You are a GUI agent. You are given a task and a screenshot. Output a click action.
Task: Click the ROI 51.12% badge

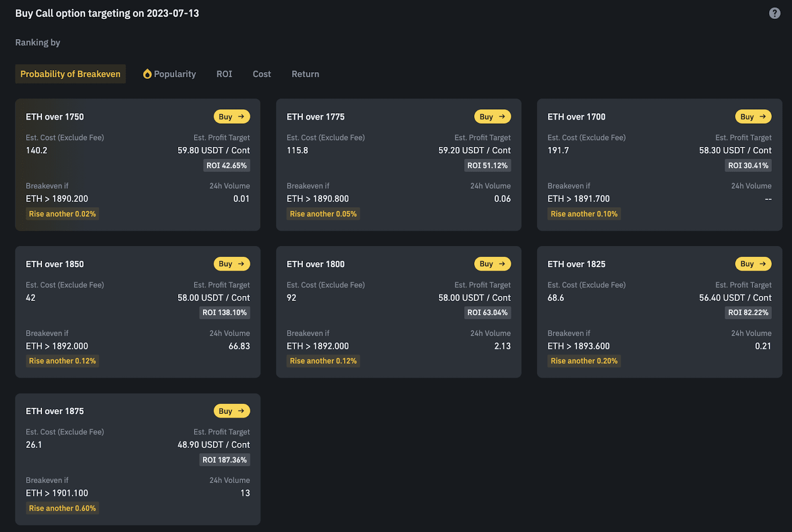(487, 166)
